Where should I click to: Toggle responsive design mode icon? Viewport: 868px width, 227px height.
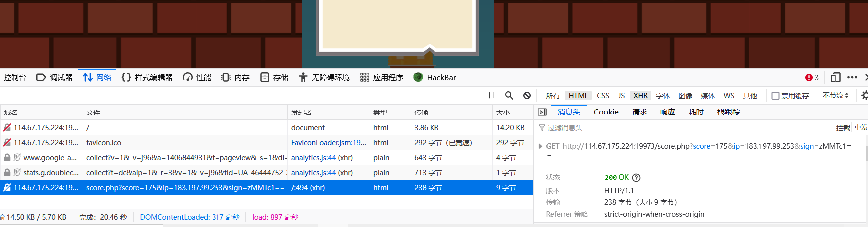point(836,78)
